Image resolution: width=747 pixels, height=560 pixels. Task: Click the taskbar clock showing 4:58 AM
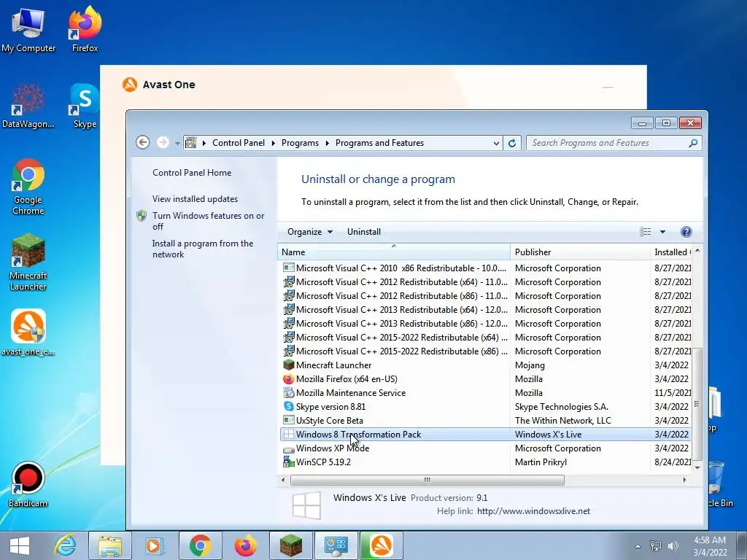click(710, 546)
